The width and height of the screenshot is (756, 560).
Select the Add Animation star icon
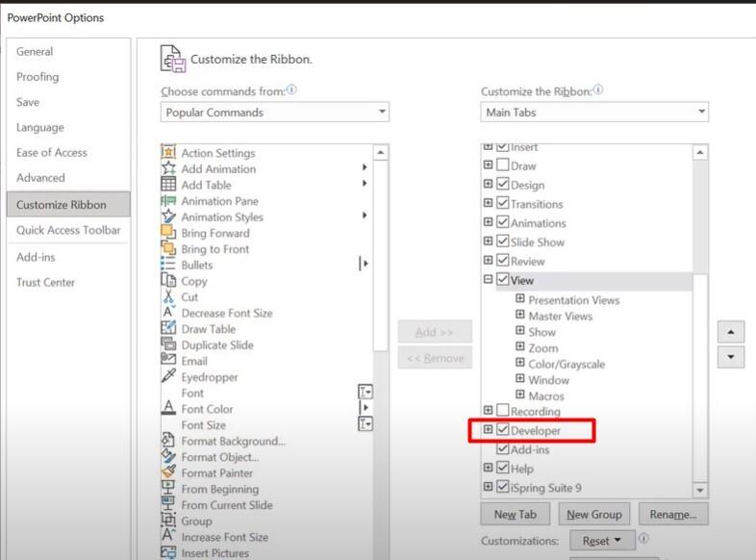coord(168,168)
